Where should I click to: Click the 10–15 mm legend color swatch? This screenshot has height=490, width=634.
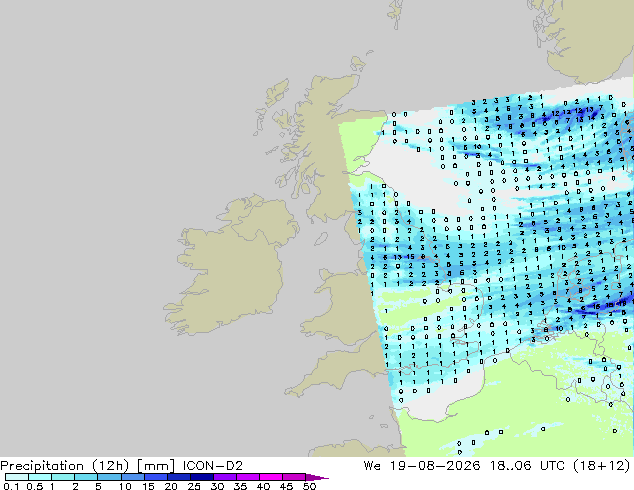click(x=132, y=477)
